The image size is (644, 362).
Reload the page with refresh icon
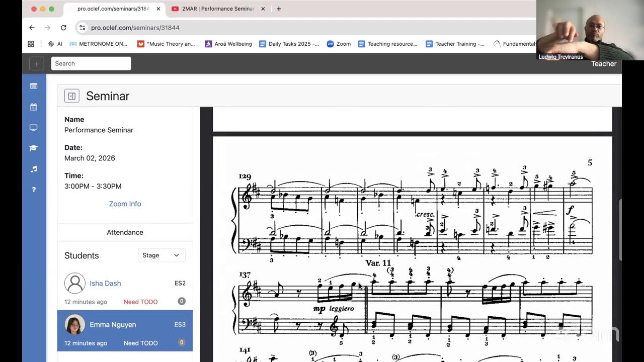click(x=63, y=28)
